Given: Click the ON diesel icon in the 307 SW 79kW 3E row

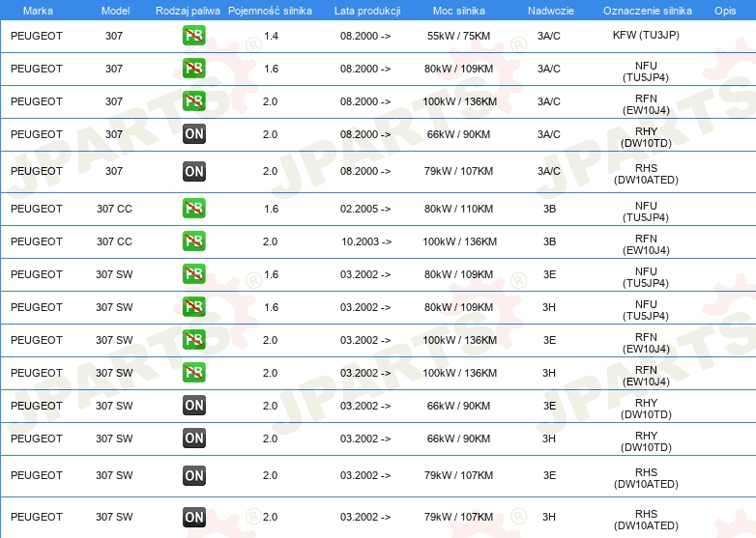Looking at the screenshot, I should coord(194,475).
